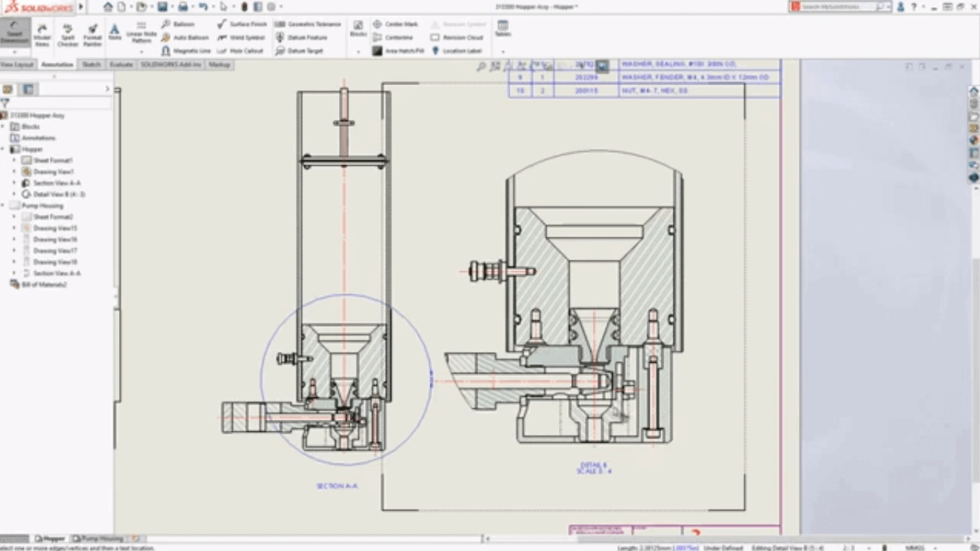Image resolution: width=980 pixels, height=551 pixels.
Task: Insert a Magnetic Line
Action: coord(186,51)
